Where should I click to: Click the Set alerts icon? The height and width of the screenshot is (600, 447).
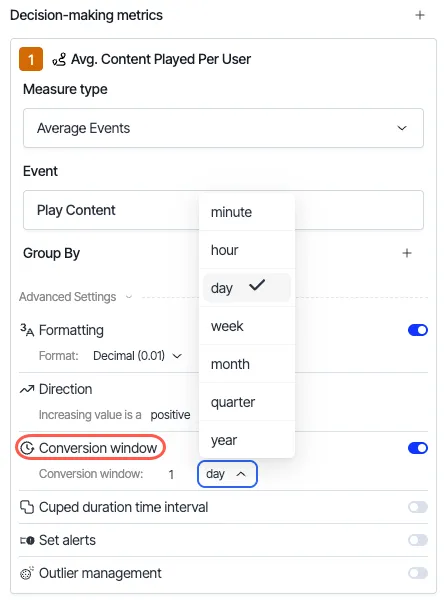click(27, 540)
